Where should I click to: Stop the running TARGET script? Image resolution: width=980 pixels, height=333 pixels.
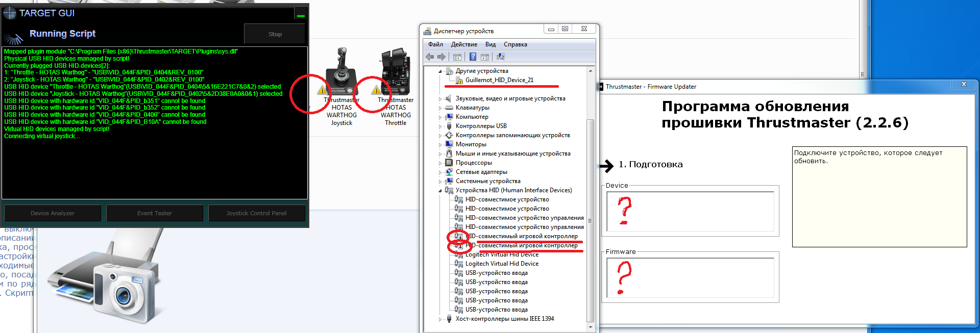[x=275, y=34]
